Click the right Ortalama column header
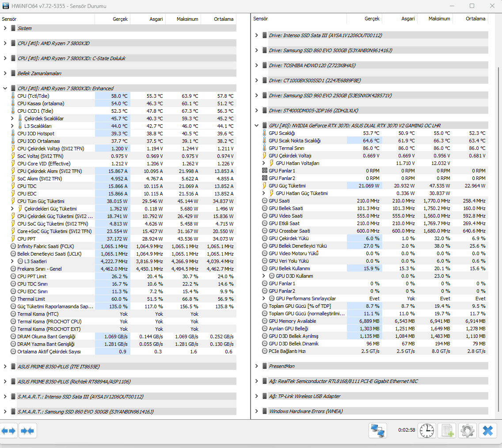 point(475,19)
